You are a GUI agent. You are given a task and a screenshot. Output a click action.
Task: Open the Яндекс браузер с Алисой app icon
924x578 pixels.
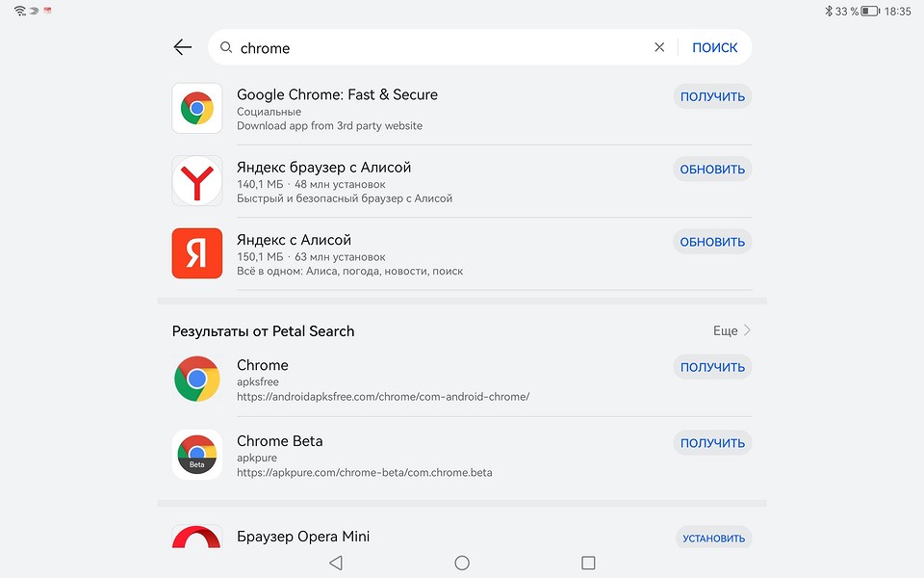[x=196, y=180]
